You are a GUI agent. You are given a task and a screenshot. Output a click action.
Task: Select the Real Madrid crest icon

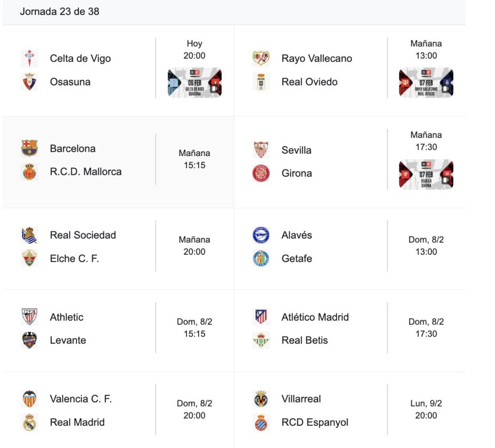point(29,422)
